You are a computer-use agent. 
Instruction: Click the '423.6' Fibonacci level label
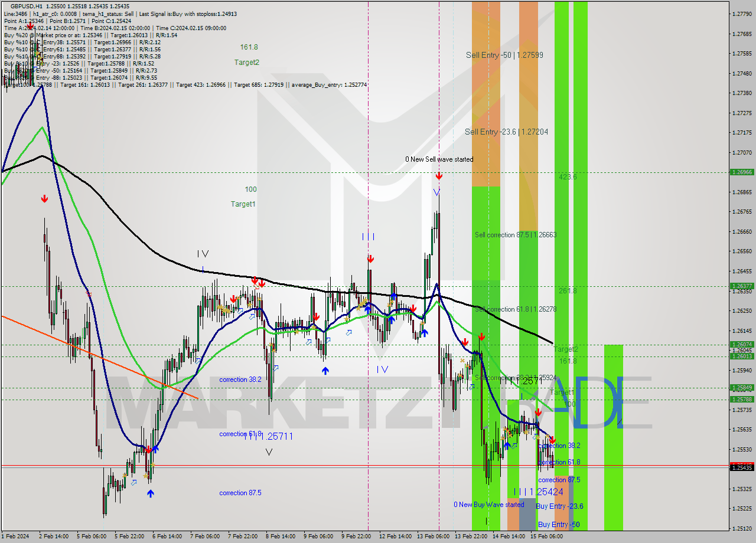tap(568, 177)
